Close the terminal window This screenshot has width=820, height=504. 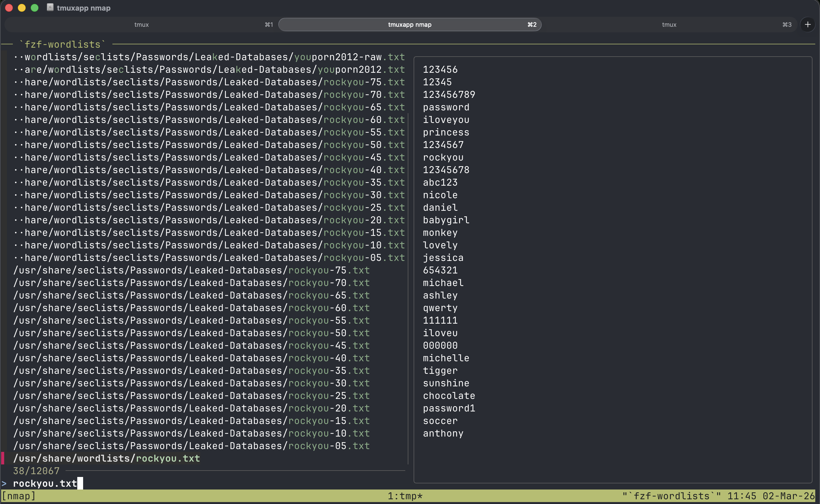pos(9,8)
